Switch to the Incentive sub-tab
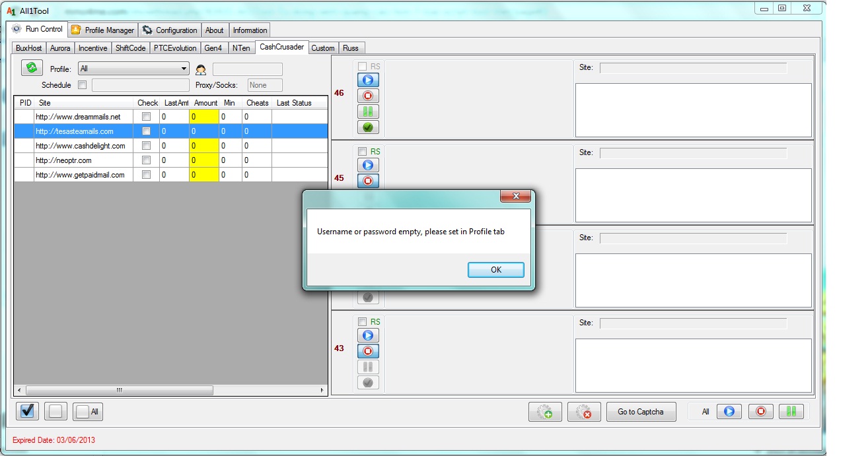868x456 pixels. pos(93,48)
